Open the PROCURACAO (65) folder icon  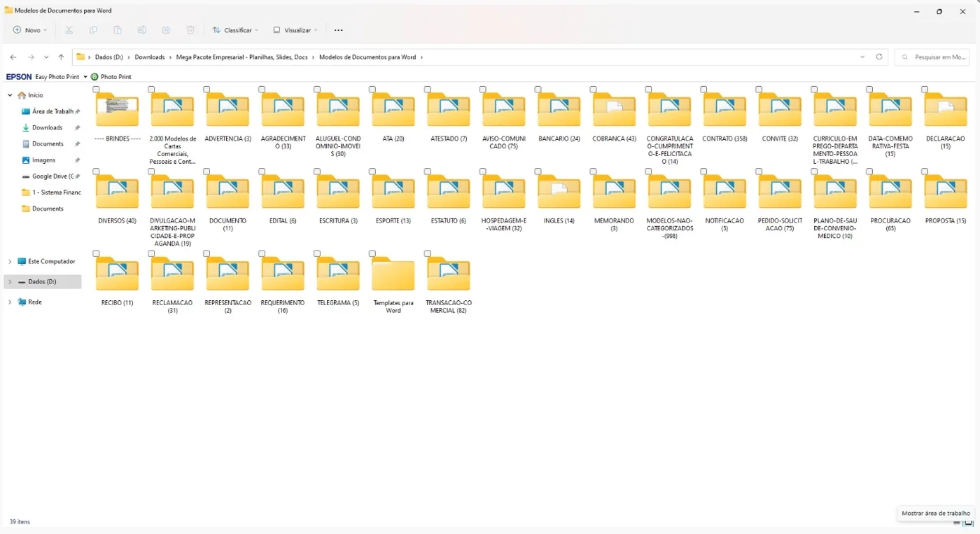890,192
